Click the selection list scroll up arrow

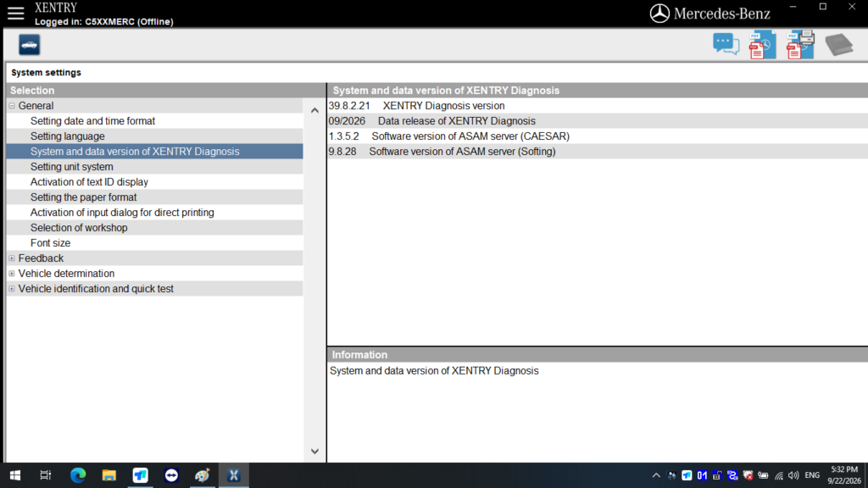tap(314, 111)
